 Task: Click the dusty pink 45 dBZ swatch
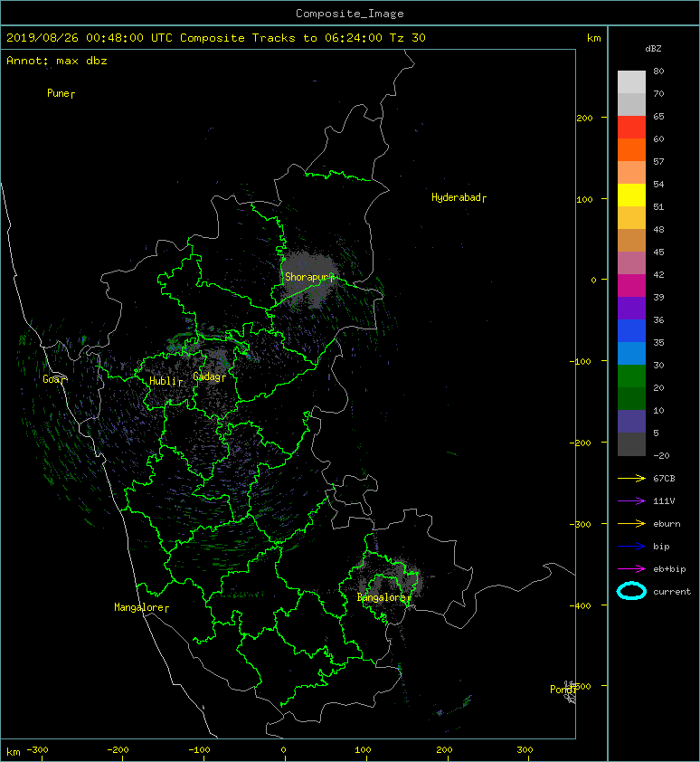point(631,263)
